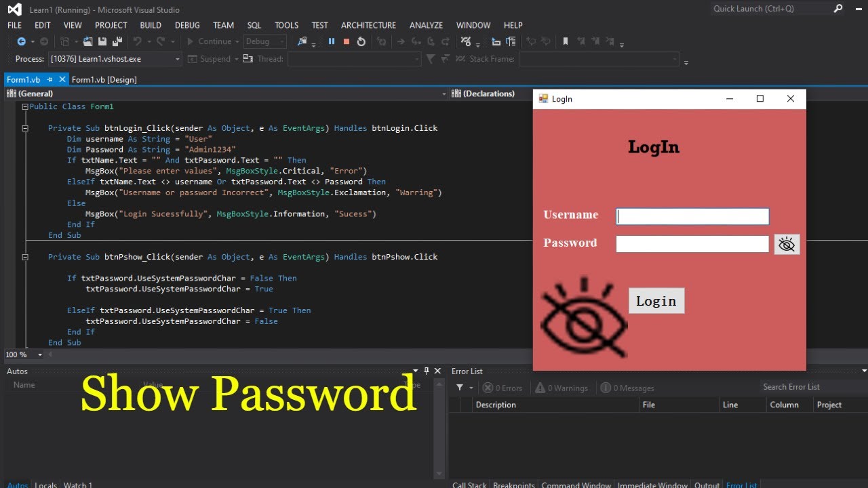Open the Navigate Backward history dropdown arrow
The image size is (868, 488).
(x=32, y=41)
